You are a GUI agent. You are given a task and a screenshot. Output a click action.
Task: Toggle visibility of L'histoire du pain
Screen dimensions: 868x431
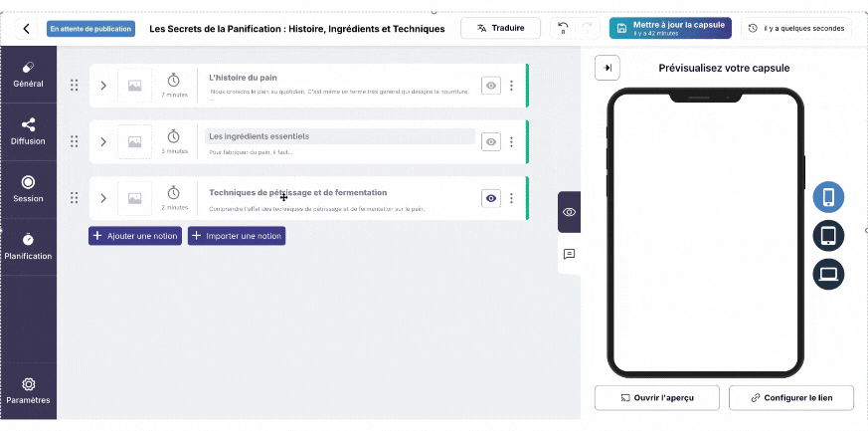tap(491, 86)
